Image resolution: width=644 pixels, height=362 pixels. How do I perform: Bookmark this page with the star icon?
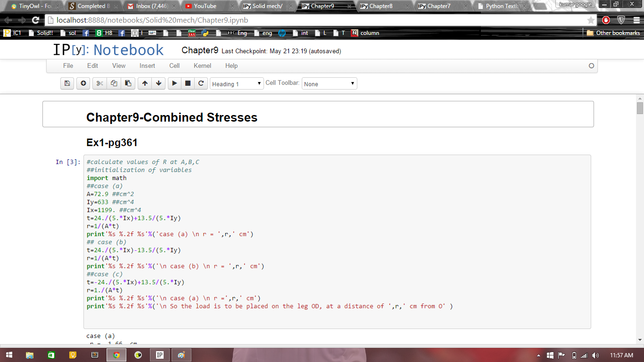(591, 20)
